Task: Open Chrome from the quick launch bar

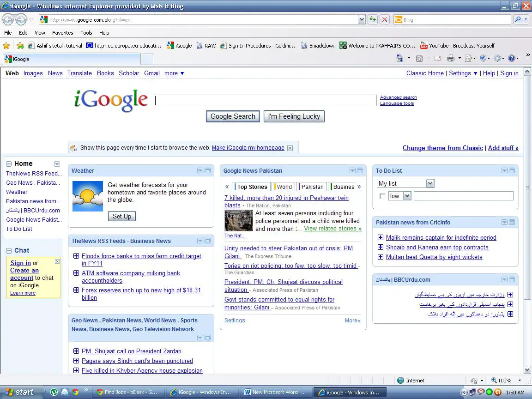Action: point(75,392)
